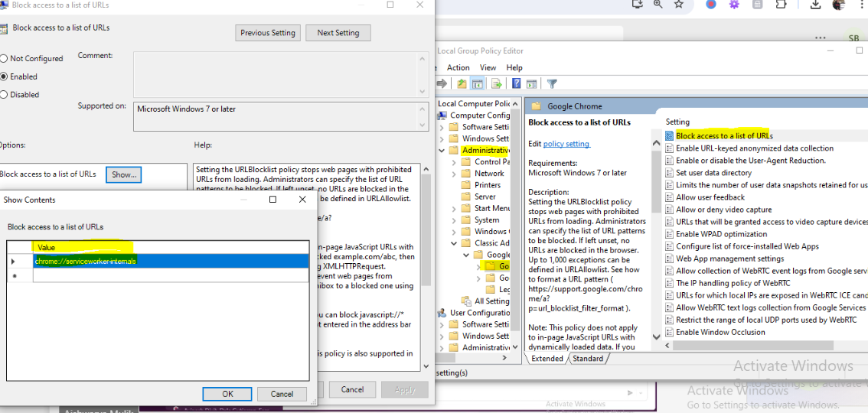Click the purple gear extension icon
This screenshot has height=413, width=868.
[734, 5]
